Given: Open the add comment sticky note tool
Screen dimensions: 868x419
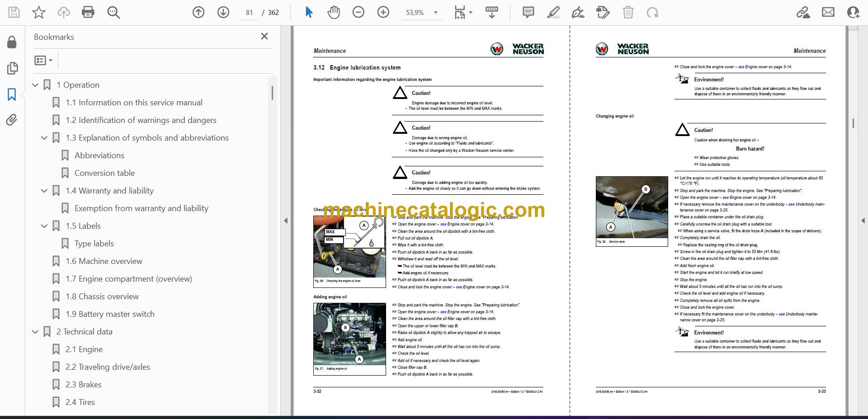Looking at the screenshot, I should pos(528,12).
